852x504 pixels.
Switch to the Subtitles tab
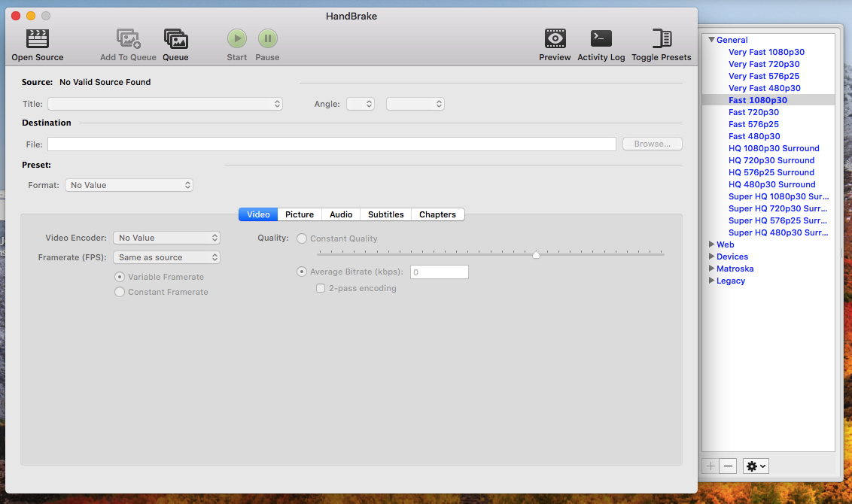pyautogui.click(x=386, y=214)
